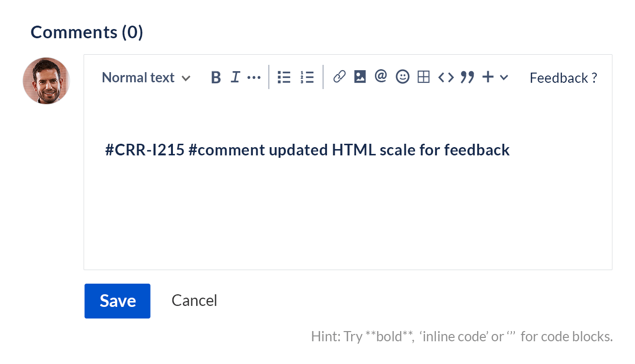Click the user profile avatar
This screenshot has width=635, height=364.
tap(46, 81)
